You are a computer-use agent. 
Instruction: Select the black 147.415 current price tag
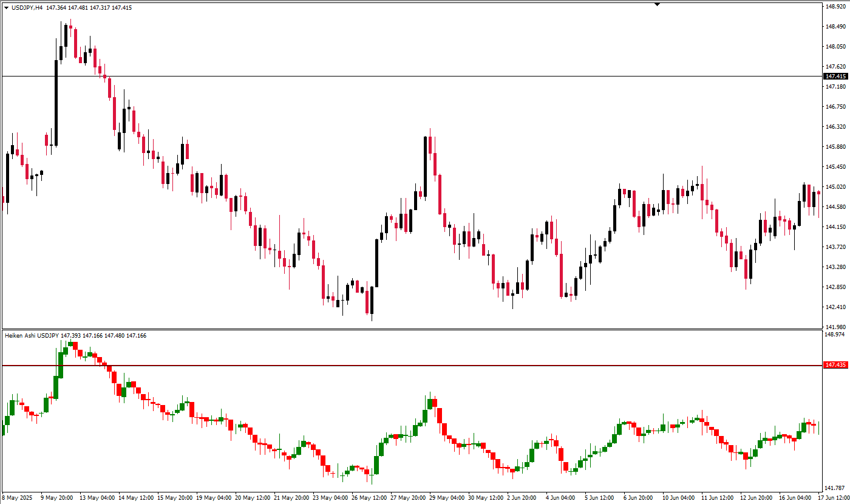[835, 77]
